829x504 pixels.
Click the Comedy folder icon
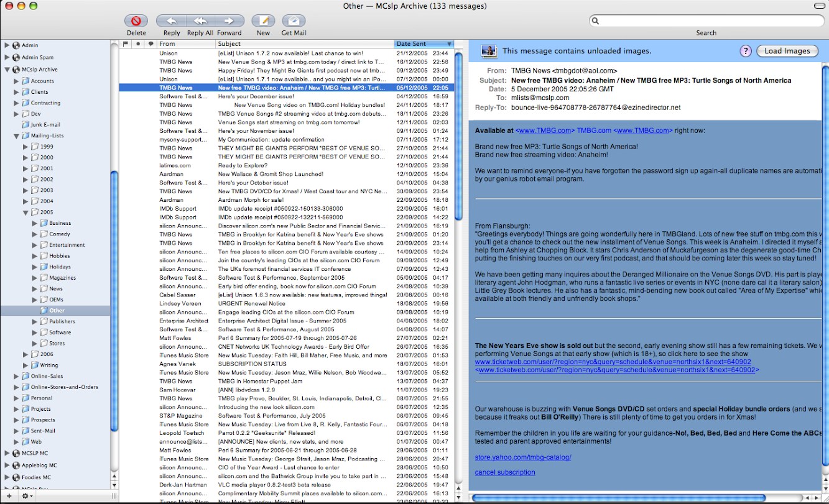44,234
